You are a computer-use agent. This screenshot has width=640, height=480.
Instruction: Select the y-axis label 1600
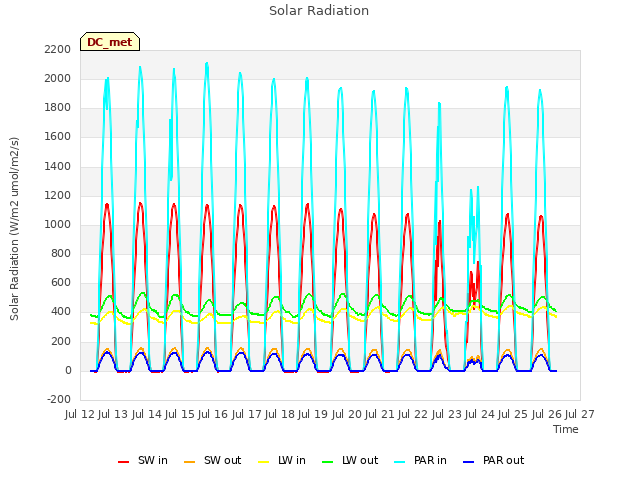pyautogui.click(x=58, y=137)
